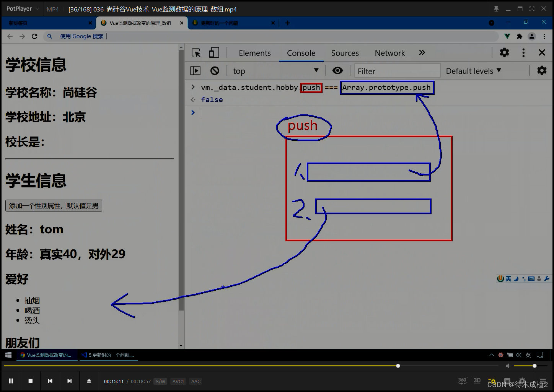Image resolution: width=554 pixels, height=392 pixels.
Task: Toggle the device toolbar in DevTools
Action: pos(214,53)
